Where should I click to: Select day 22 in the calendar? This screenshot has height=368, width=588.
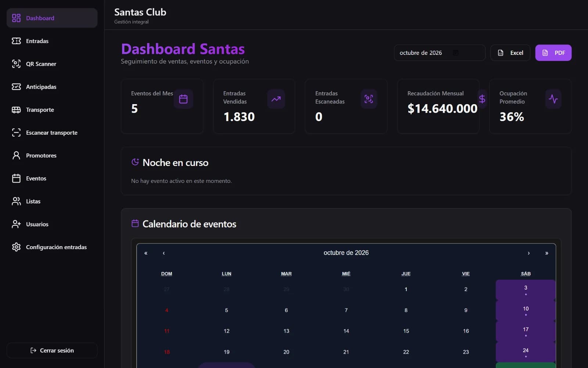[406, 352]
